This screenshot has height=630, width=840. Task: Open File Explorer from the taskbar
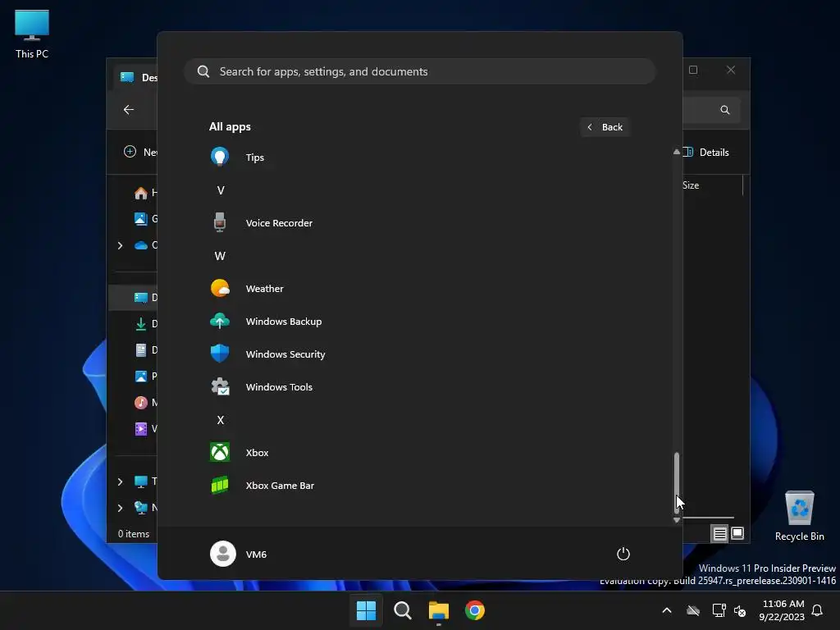coord(439,610)
